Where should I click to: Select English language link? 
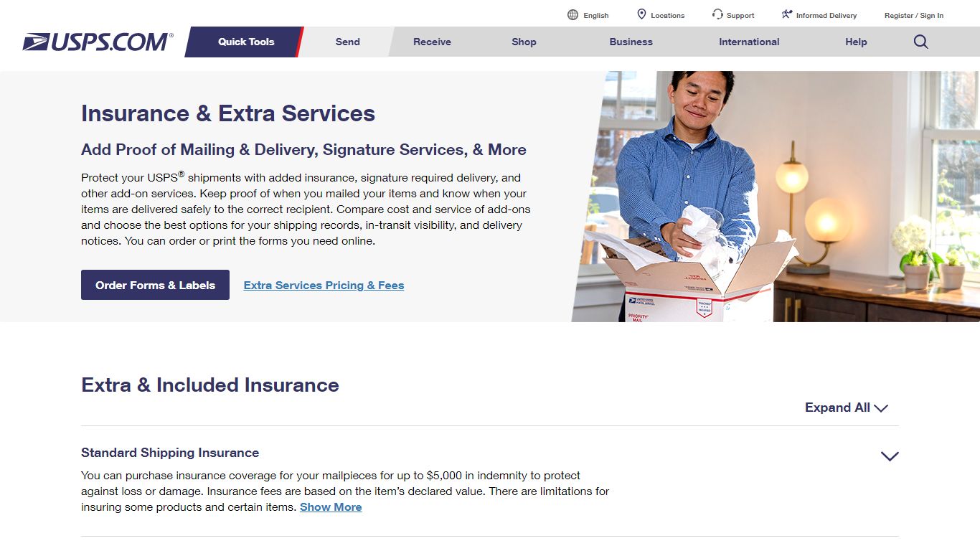(595, 15)
